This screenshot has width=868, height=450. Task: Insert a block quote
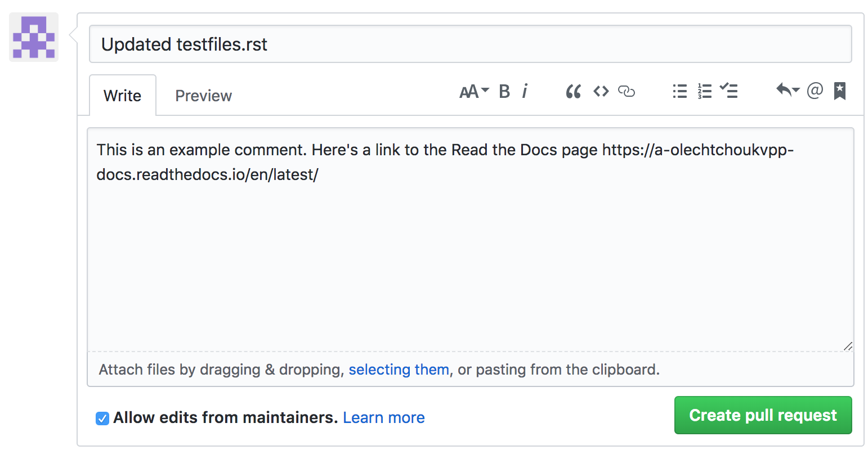[x=573, y=91]
